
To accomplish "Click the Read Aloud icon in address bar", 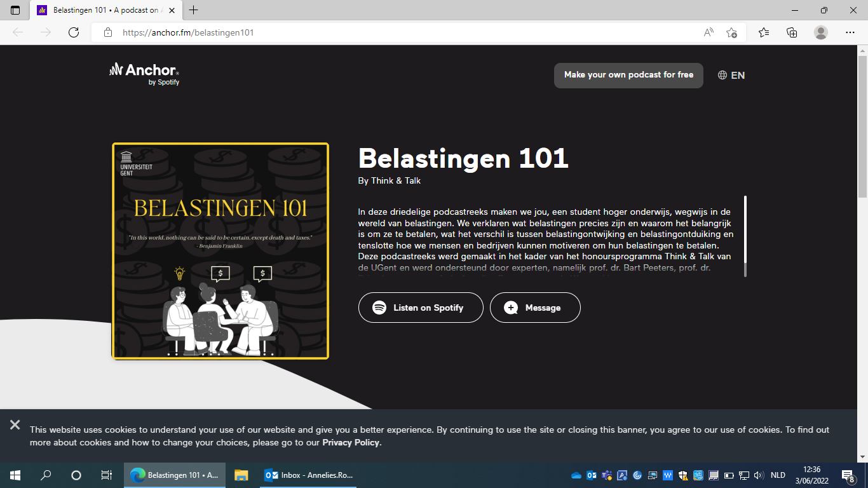I will click(709, 32).
